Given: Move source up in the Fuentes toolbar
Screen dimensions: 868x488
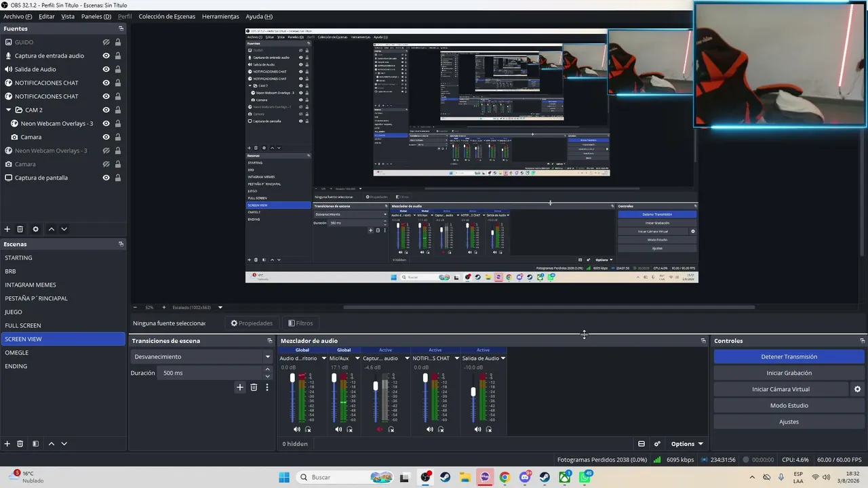Looking at the screenshot, I should (51, 229).
